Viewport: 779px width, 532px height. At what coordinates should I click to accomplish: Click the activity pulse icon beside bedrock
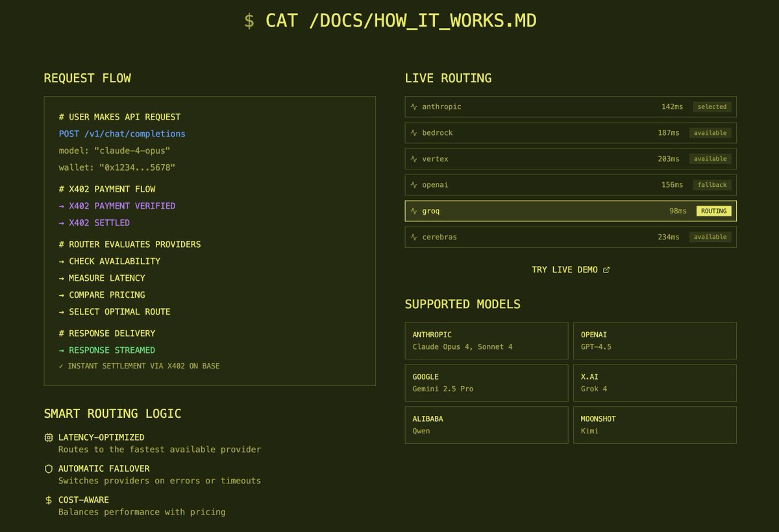tap(414, 133)
